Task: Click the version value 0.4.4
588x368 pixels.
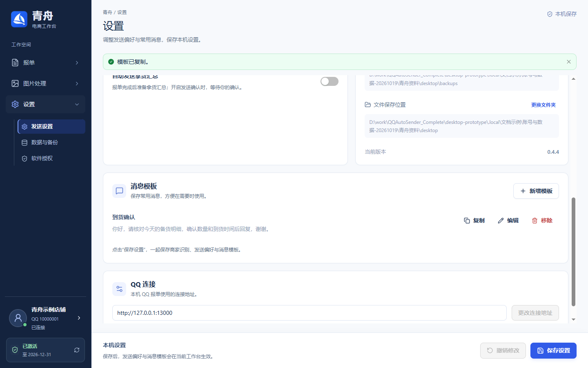Action: coord(553,152)
